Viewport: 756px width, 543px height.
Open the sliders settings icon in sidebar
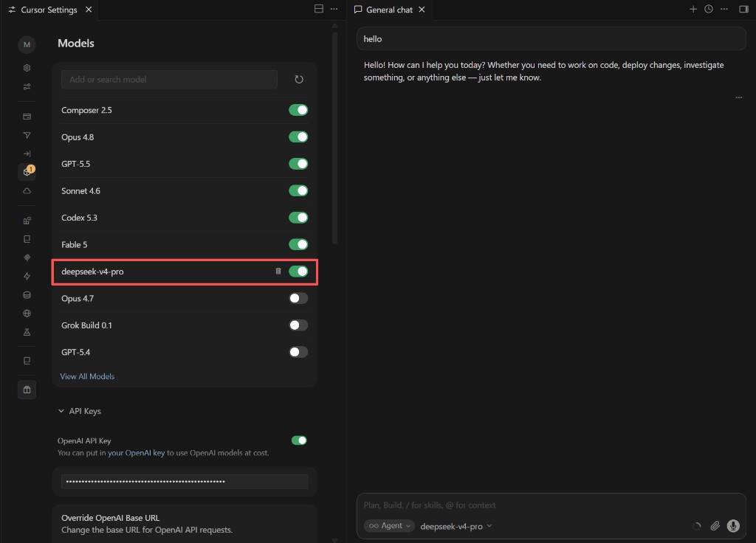[27, 87]
